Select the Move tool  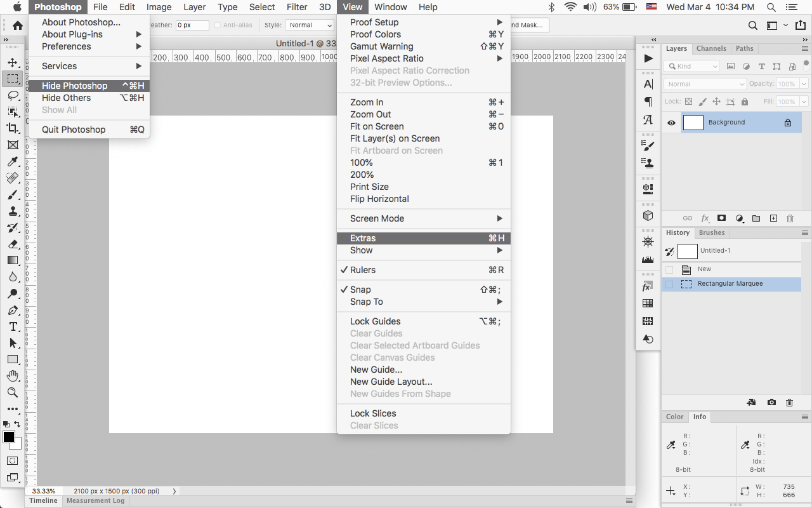[12, 62]
